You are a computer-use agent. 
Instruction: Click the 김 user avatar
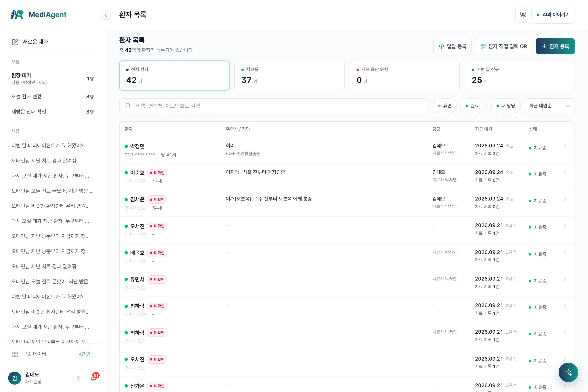15,378
